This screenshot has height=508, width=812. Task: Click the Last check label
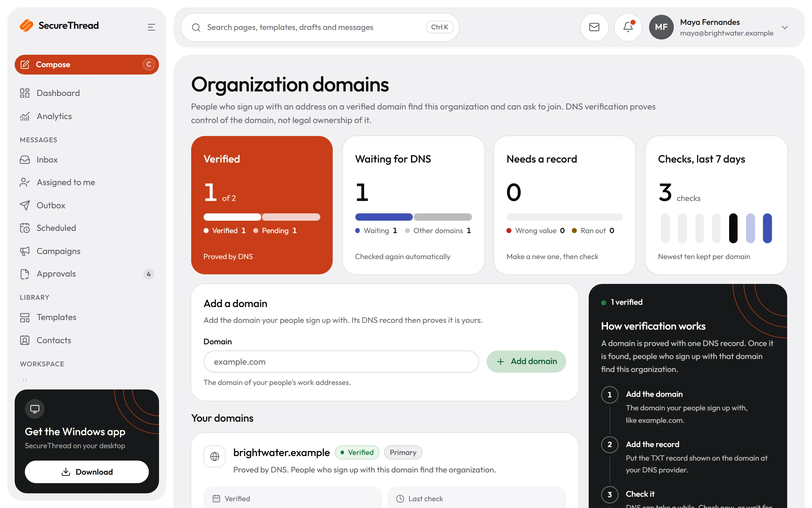[x=425, y=499]
